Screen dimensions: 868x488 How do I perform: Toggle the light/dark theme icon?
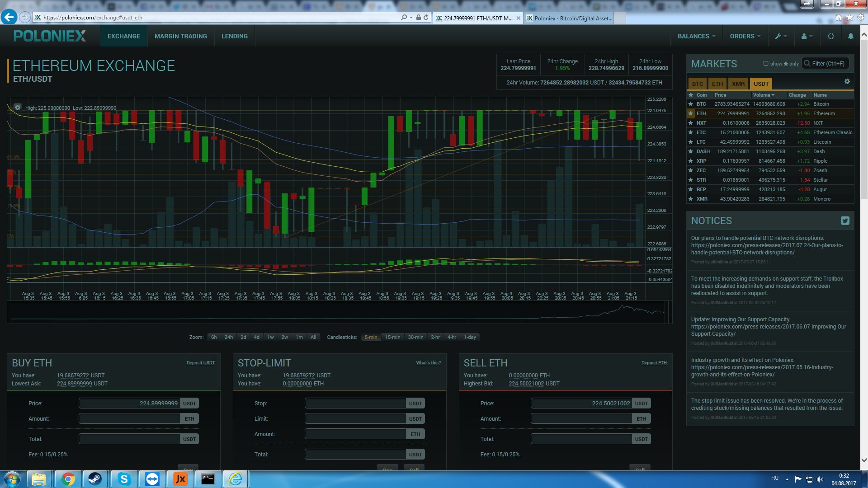click(x=830, y=36)
